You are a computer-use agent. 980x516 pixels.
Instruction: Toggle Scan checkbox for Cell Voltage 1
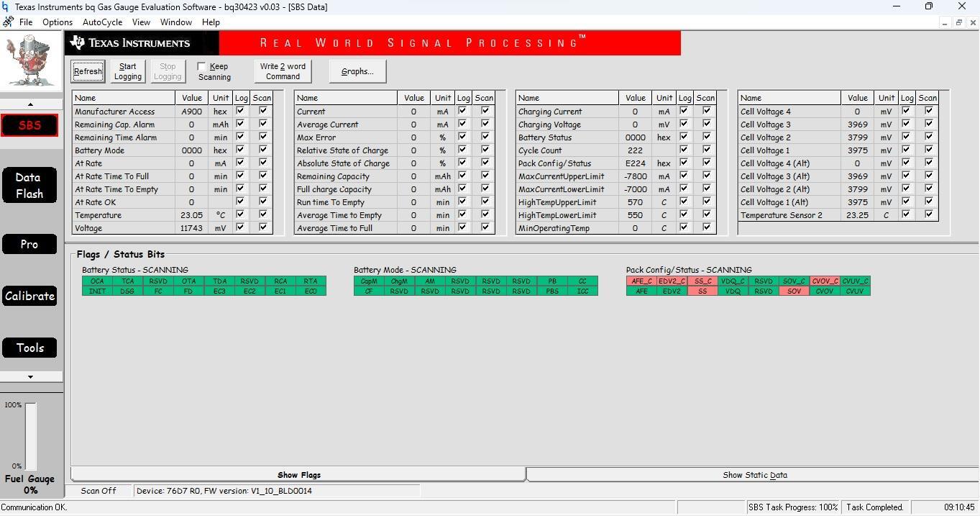(929, 150)
